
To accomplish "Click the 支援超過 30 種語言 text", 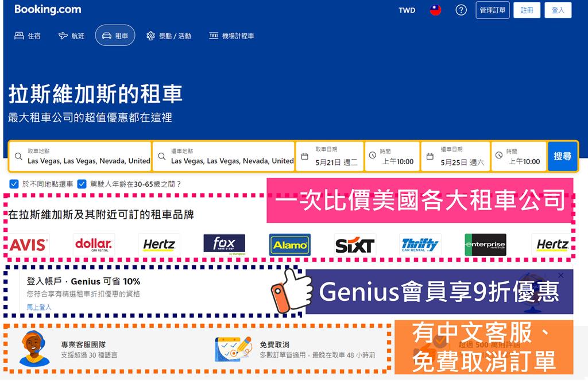I will 89,355.
